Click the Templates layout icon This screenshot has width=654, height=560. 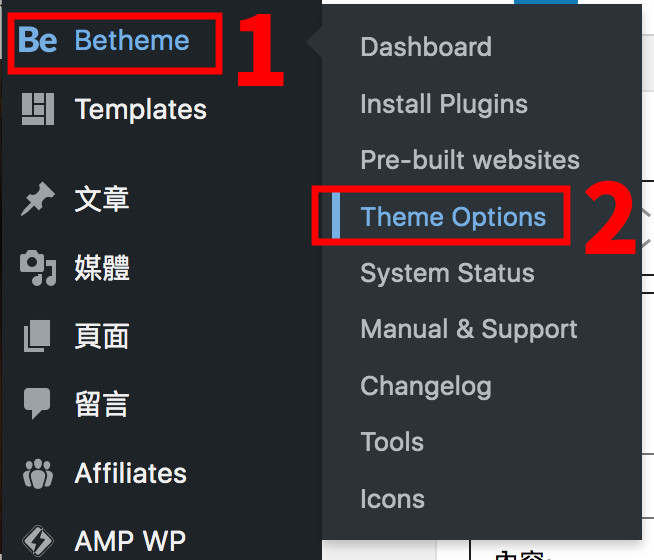(x=38, y=109)
